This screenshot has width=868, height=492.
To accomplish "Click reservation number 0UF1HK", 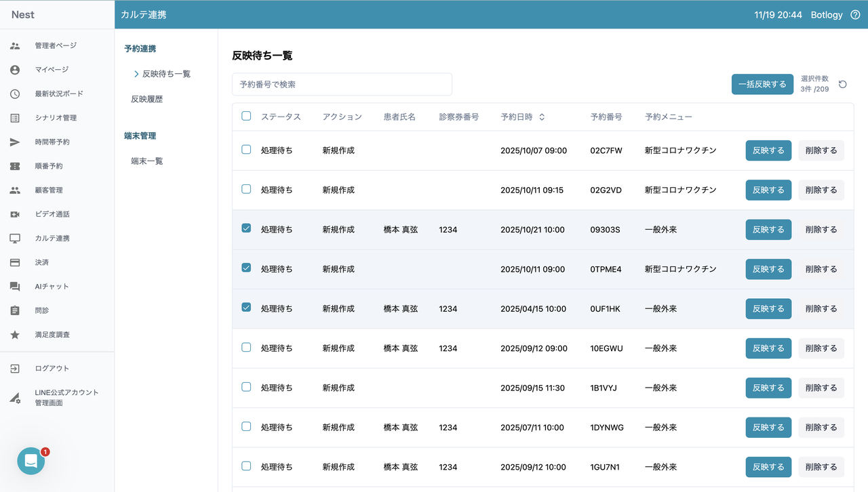I will (x=606, y=308).
